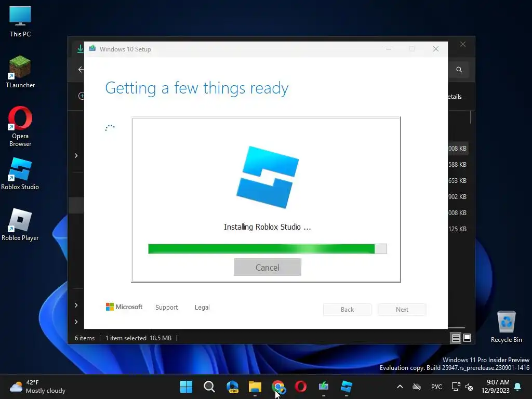Click the installation progress bar
This screenshot has height=399, width=532.
pyautogui.click(x=268, y=249)
